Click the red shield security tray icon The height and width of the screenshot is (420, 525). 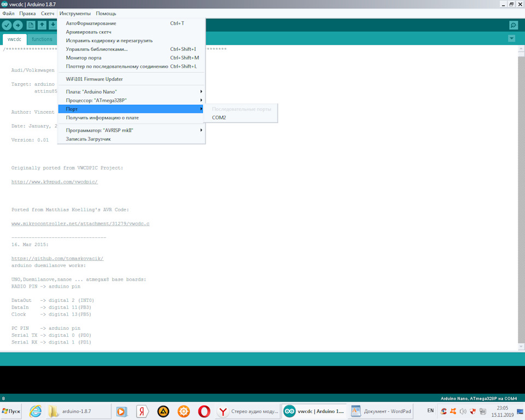[x=472, y=411]
